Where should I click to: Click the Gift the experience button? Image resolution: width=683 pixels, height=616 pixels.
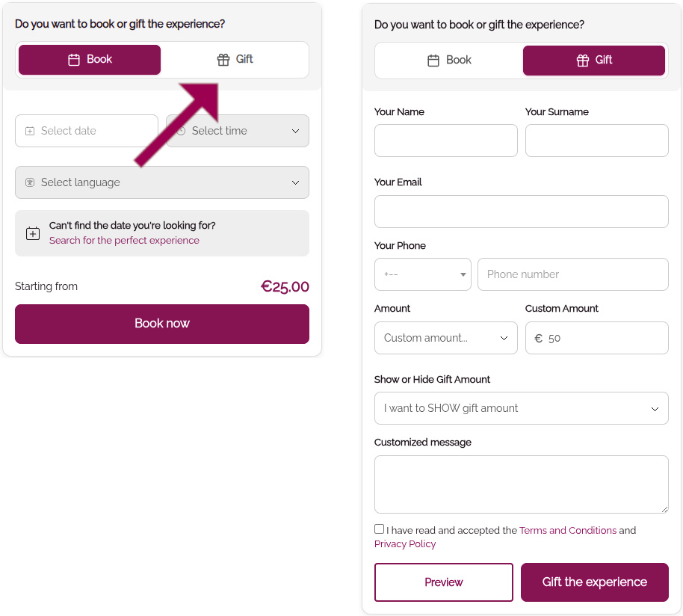(594, 582)
